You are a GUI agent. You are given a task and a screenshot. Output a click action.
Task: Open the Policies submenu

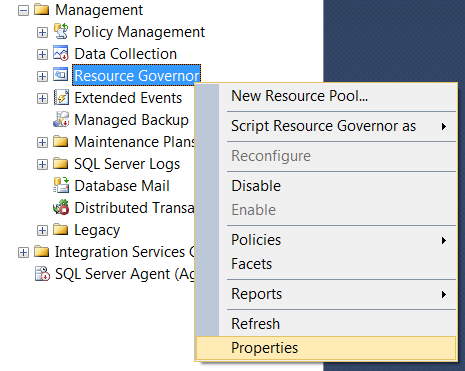click(325, 240)
